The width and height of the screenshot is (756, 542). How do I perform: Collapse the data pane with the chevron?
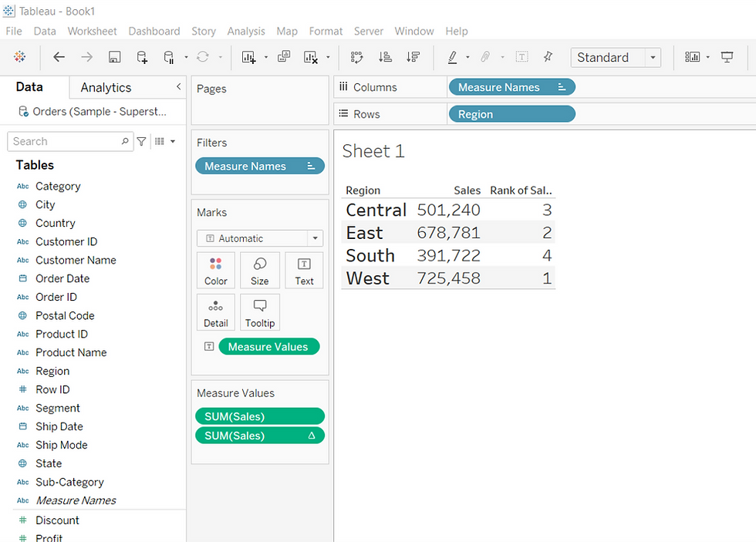(178, 86)
